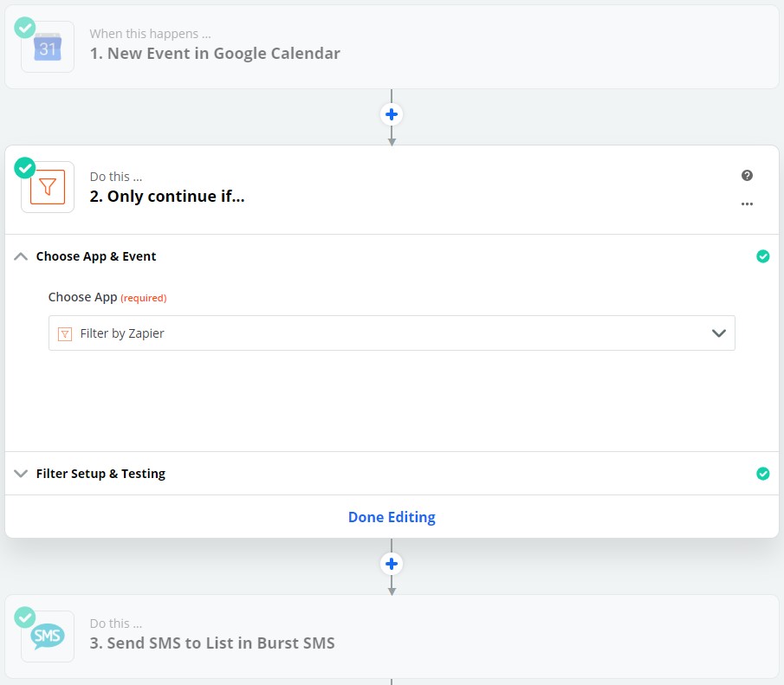Collapse the Choose App & Event section
Screen dimensions: 784x685
pos(21,256)
